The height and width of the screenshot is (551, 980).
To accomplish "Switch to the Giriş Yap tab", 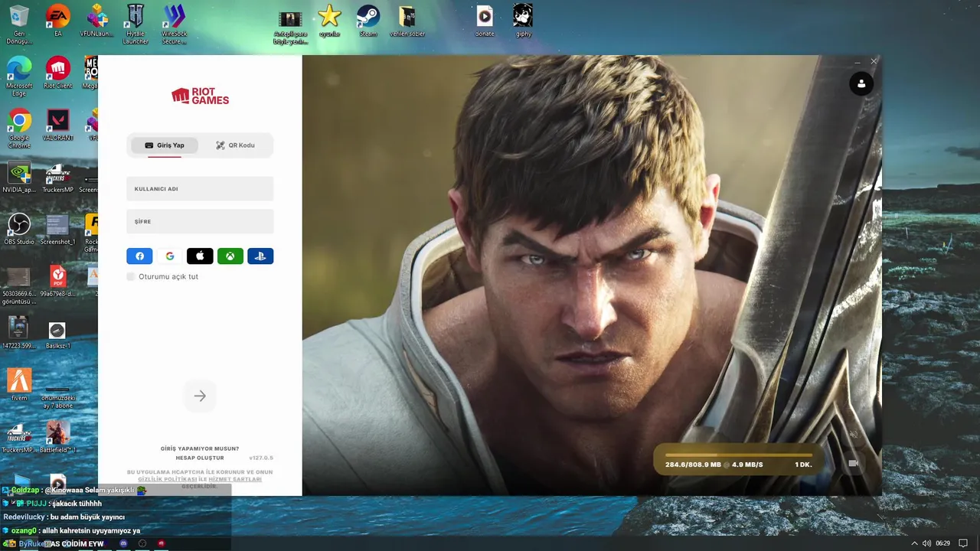I will [165, 145].
